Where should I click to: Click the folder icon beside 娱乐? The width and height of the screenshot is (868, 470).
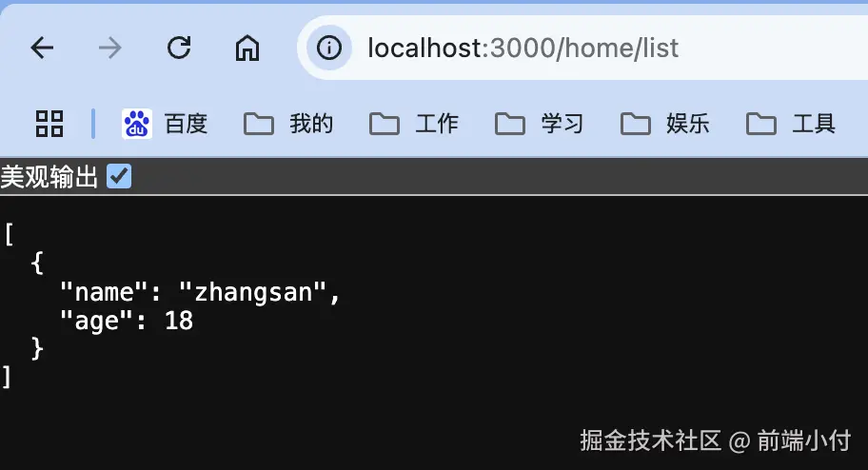point(635,124)
